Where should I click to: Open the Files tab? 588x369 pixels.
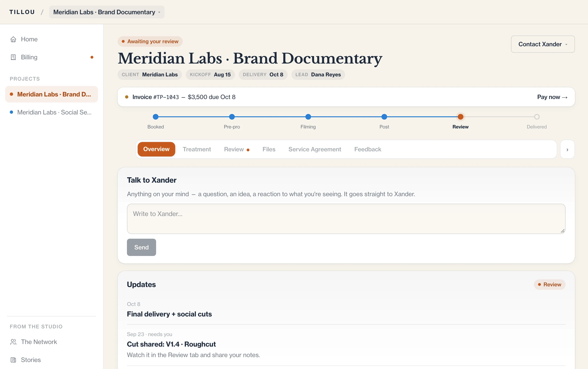pos(269,149)
